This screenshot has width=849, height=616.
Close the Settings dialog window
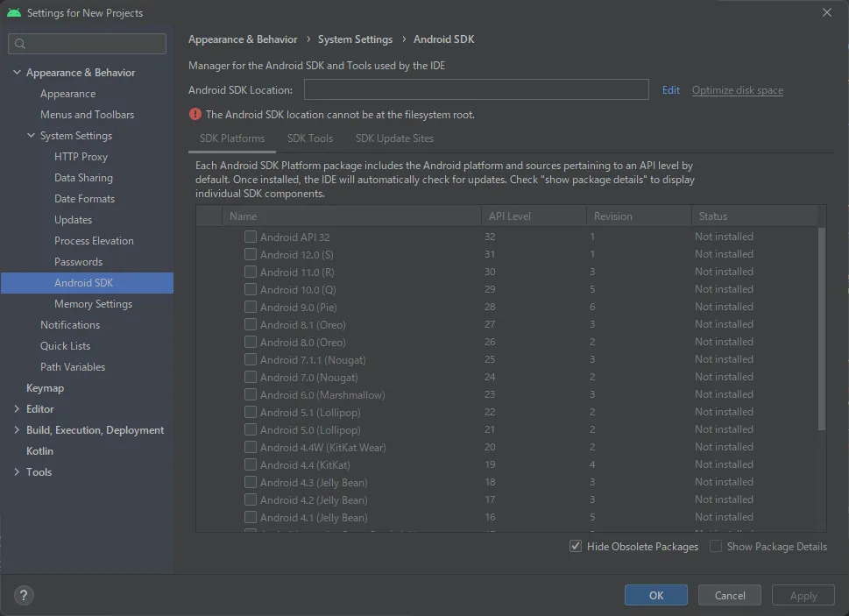click(x=827, y=12)
